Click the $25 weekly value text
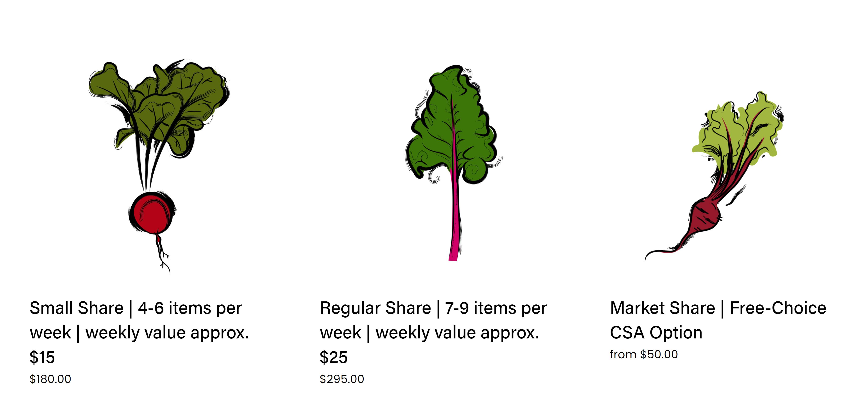Viewport: 868px width, 405px height. 333,357
